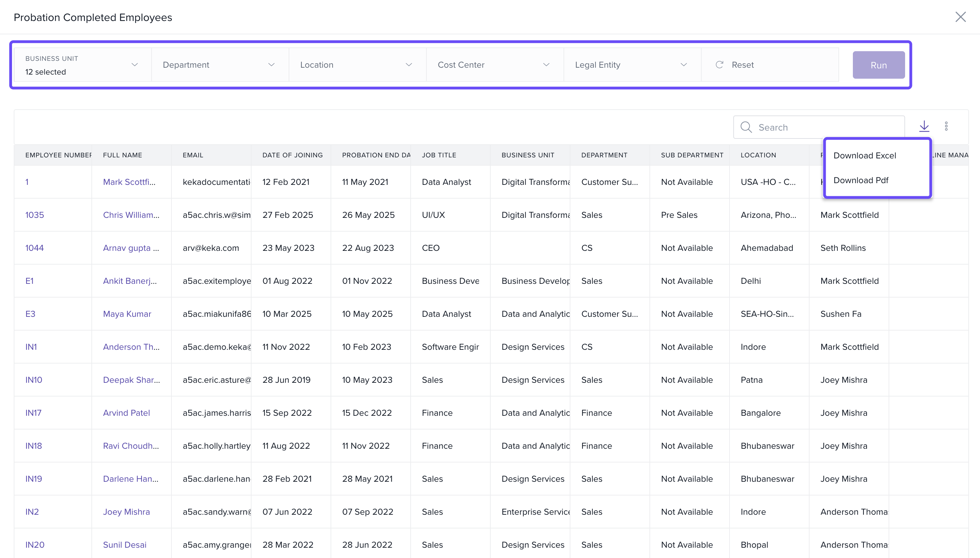Type in the Search field
980x558 pixels.
click(828, 127)
